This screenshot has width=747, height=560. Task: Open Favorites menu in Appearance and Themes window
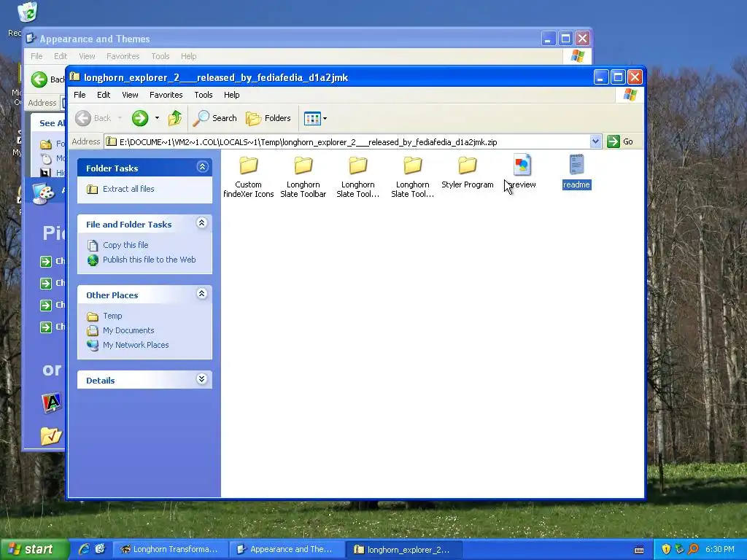(x=123, y=56)
